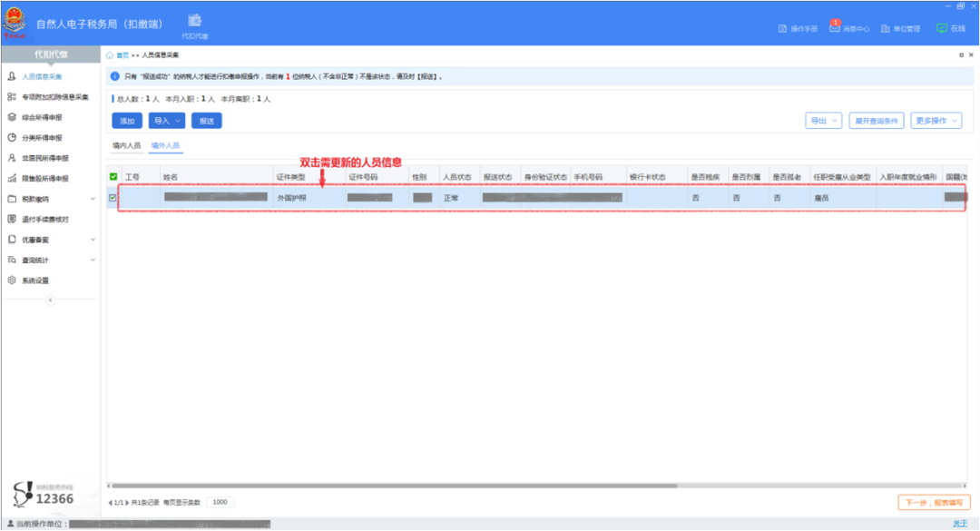Screen dimensions: 980x531
Task: Go to home via 首页 house icon
Action: (110, 55)
